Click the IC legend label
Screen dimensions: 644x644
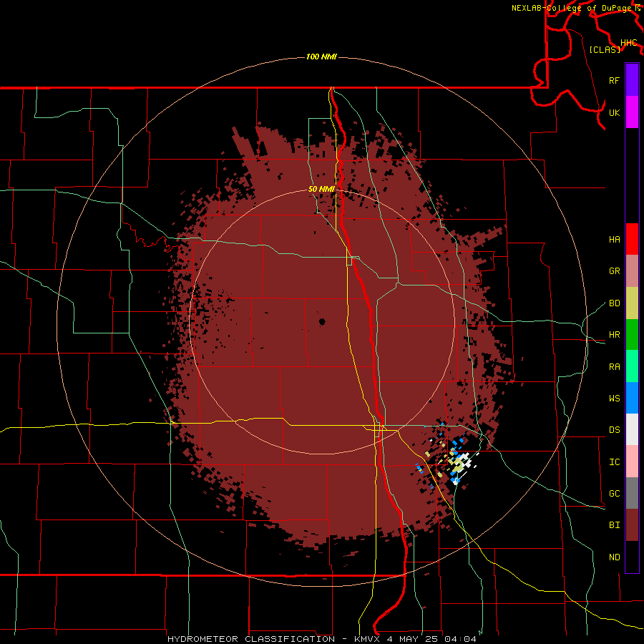click(614, 462)
